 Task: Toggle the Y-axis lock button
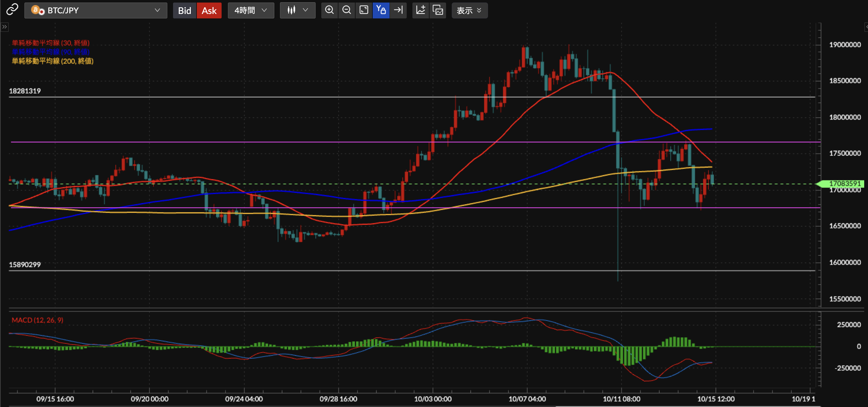click(381, 10)
